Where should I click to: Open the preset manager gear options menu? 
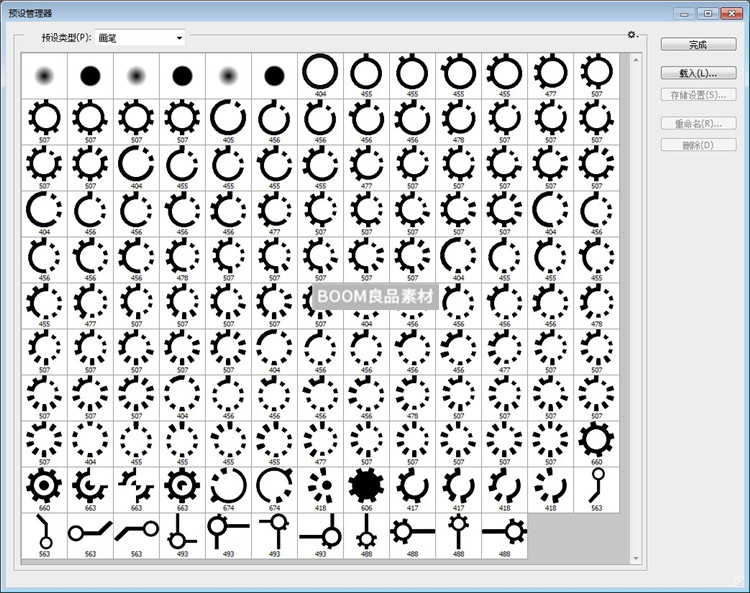[x=632, y=35]
